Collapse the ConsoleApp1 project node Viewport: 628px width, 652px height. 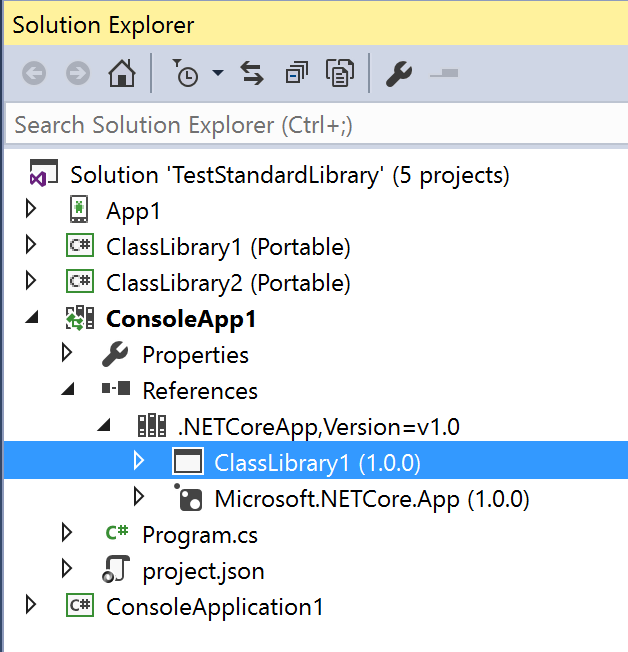pos(32,318)
